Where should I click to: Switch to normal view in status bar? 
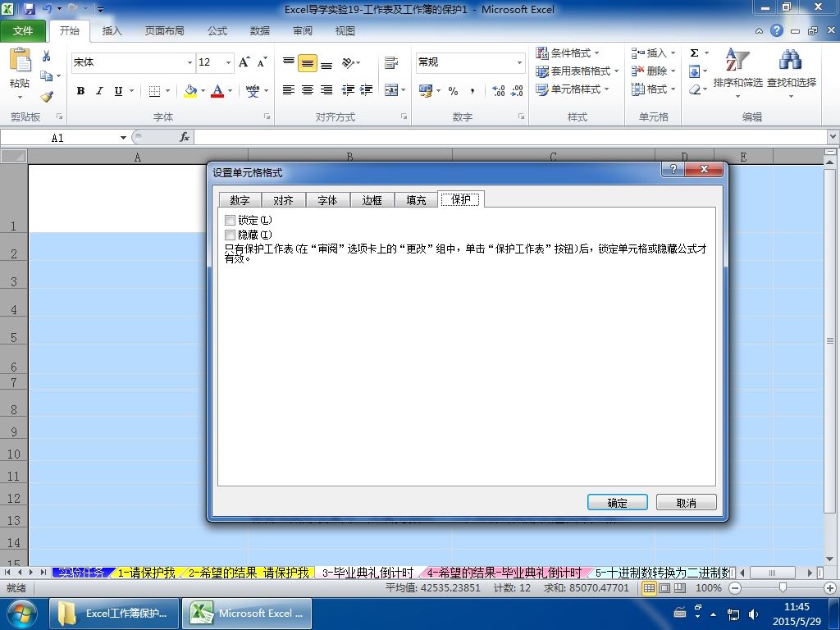point(650,588)
